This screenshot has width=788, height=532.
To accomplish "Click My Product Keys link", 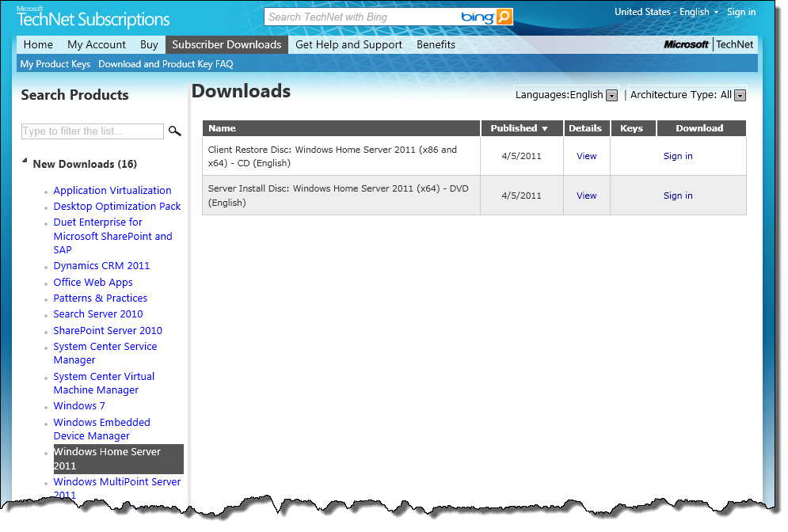I will tap(55, 64).
